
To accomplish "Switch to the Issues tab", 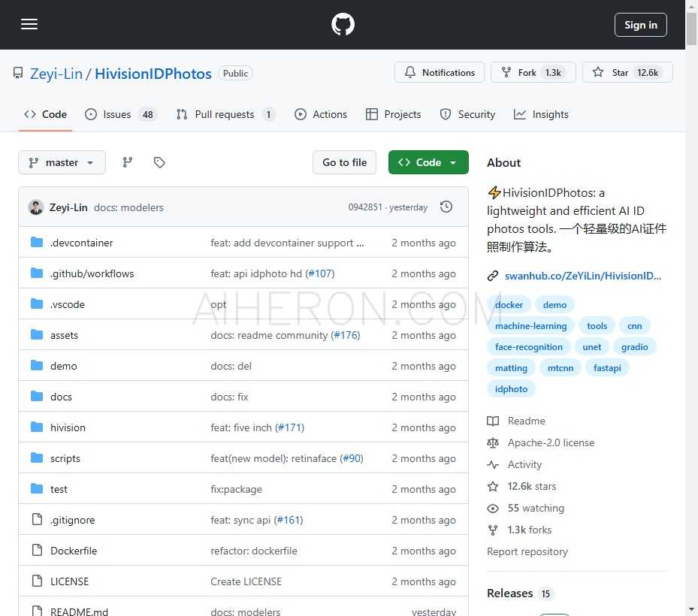I will tap(120, 114).
